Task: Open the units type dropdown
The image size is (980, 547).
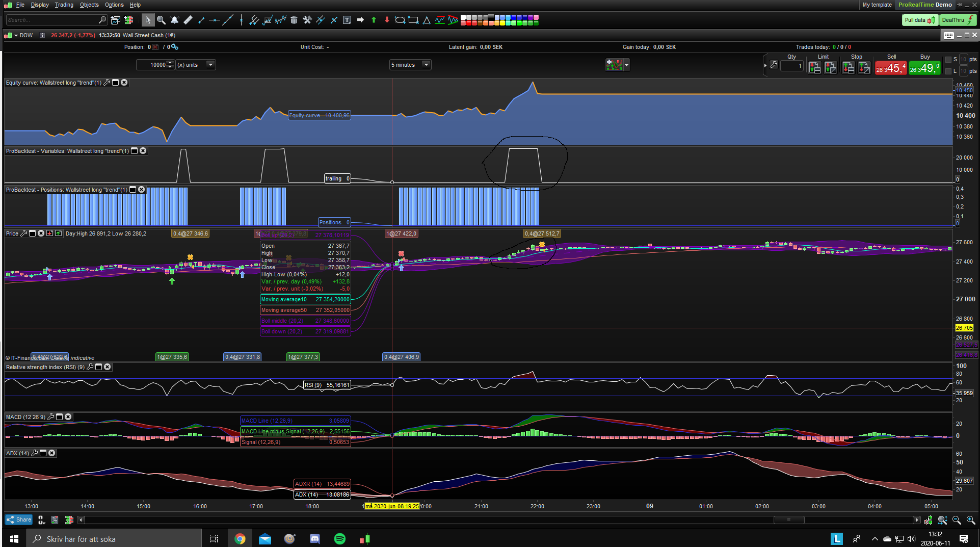Action: point(210,65)
